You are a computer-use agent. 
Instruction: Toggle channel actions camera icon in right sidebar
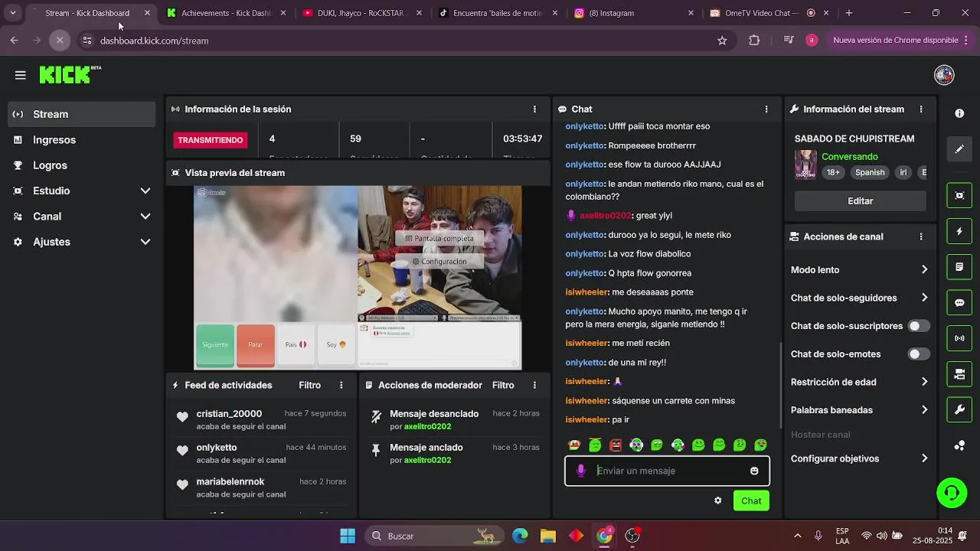(959, 374)
